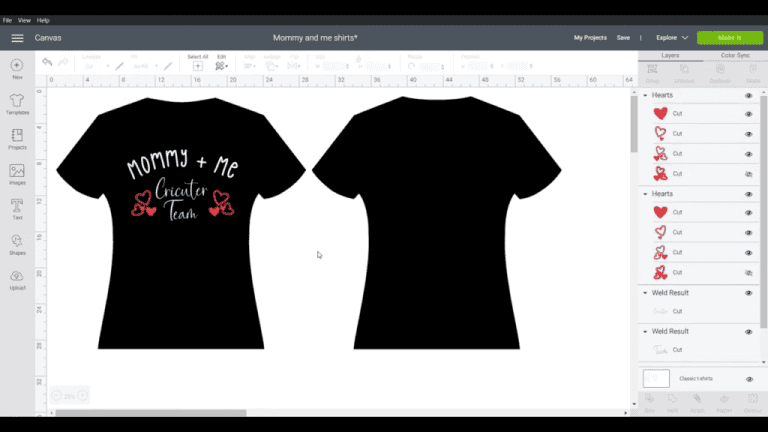The height and width of the screenshot is (432, 768).
Task: Switch to the Layers tab
Action: tap(670, 55)
